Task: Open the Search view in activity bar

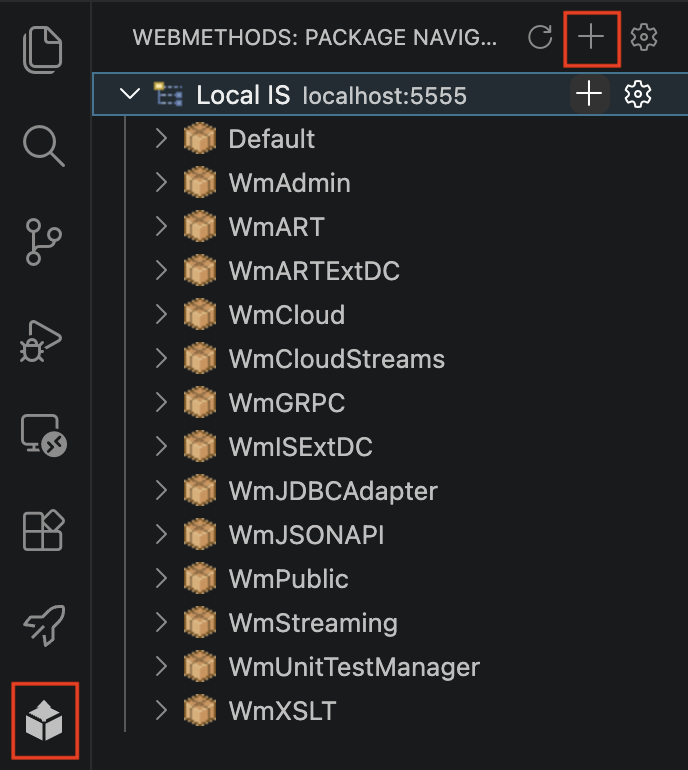Action: (43, 146)
